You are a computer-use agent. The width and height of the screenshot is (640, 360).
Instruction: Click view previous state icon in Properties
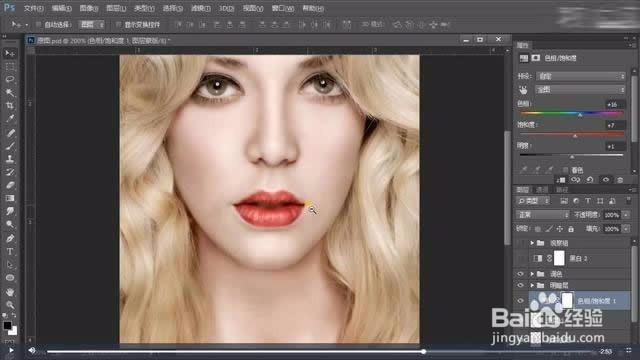point(575,180)
